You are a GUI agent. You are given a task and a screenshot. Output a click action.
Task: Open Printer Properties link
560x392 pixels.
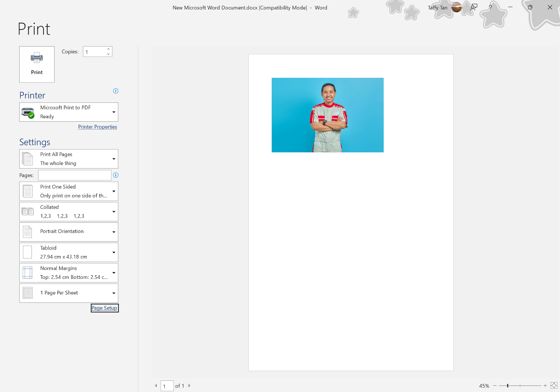[x=98, y=127]
